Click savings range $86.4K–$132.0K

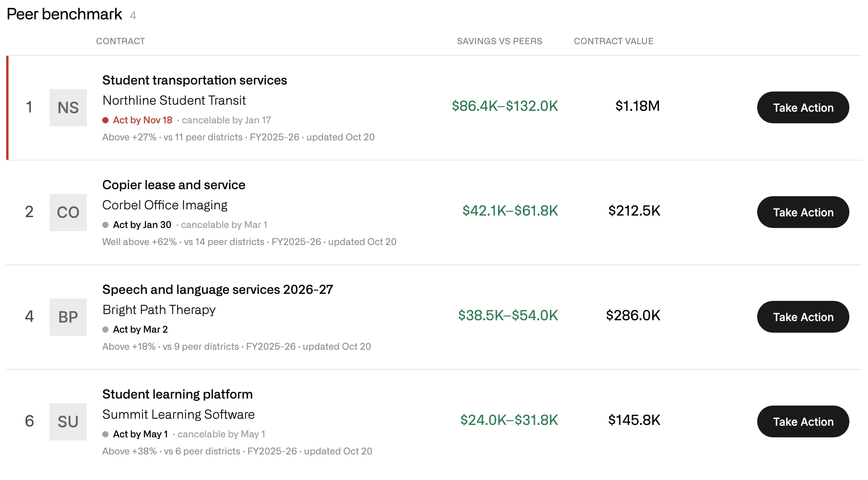505,106
